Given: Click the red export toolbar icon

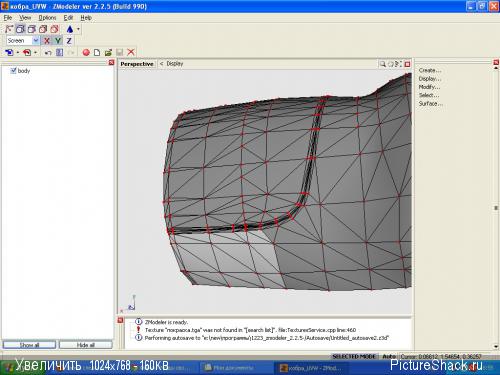Looking at the screenshot, I should [x=27, y=52].
